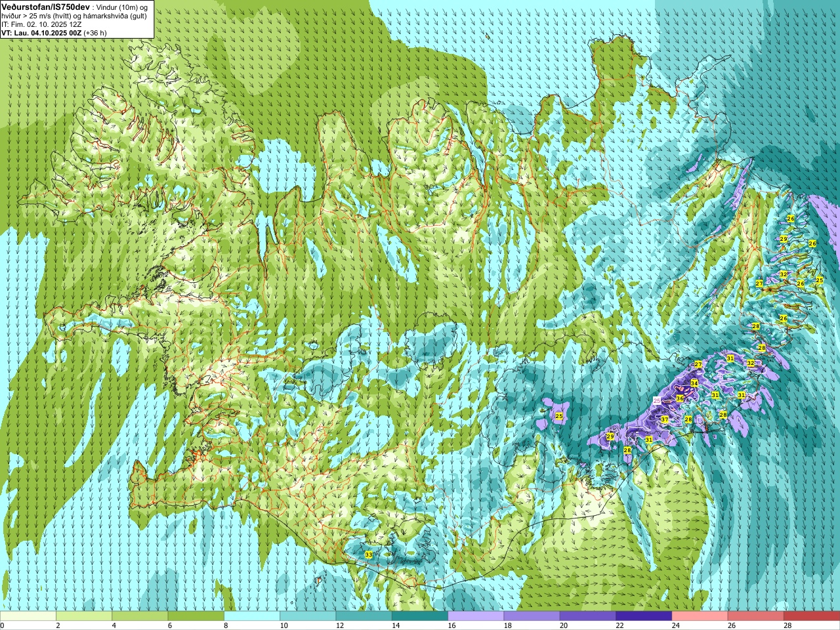840x630 pixels.
Task: Click the legend scale value 16
Action: [452, 625]
